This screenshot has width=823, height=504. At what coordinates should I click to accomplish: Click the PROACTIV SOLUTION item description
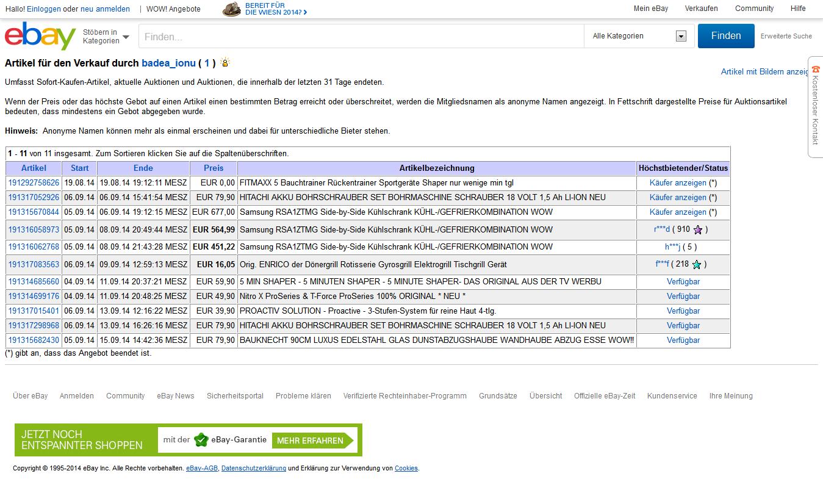pyautogui.click(x=368, y=311)
